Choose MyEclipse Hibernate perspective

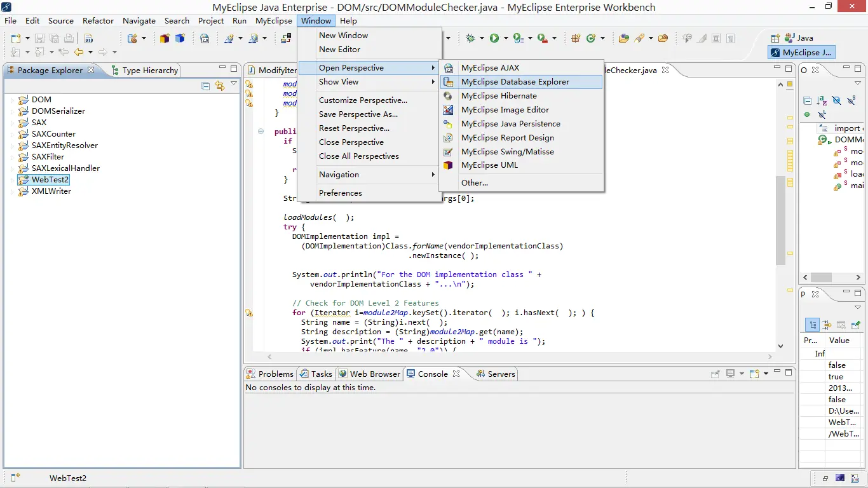click(x=521, y=96)
